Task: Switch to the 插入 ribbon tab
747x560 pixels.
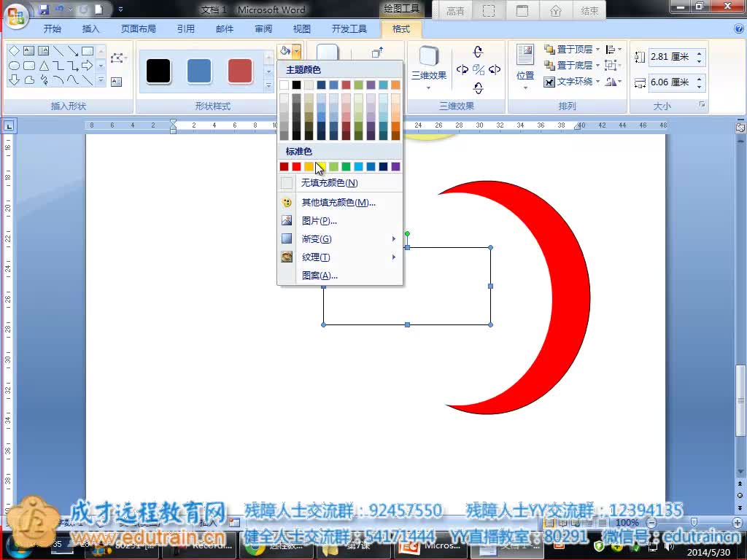Action: pos(91,29)
